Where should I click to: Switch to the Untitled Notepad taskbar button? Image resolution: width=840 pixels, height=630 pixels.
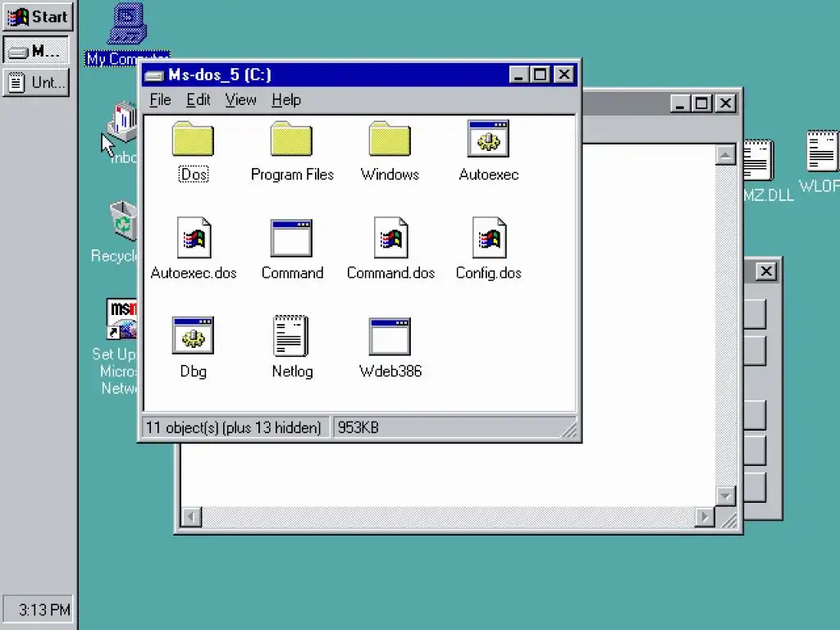point(36,83)
